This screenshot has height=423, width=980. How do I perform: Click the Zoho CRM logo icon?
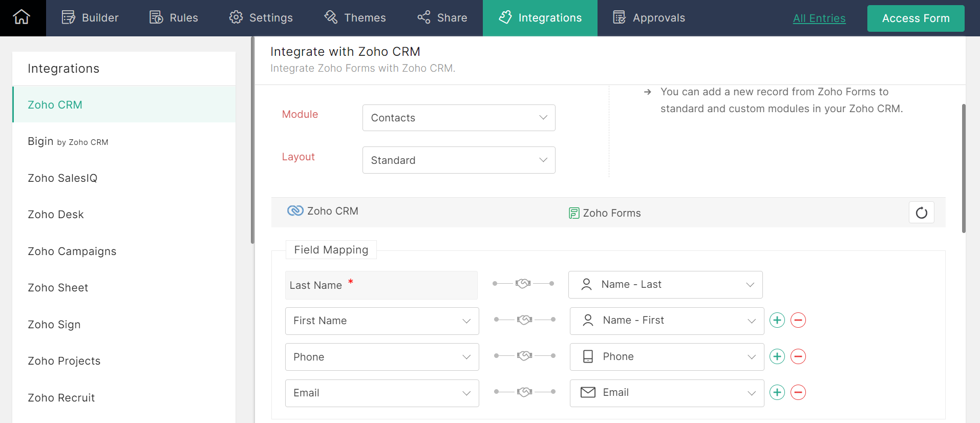click(x=295, y=211)
